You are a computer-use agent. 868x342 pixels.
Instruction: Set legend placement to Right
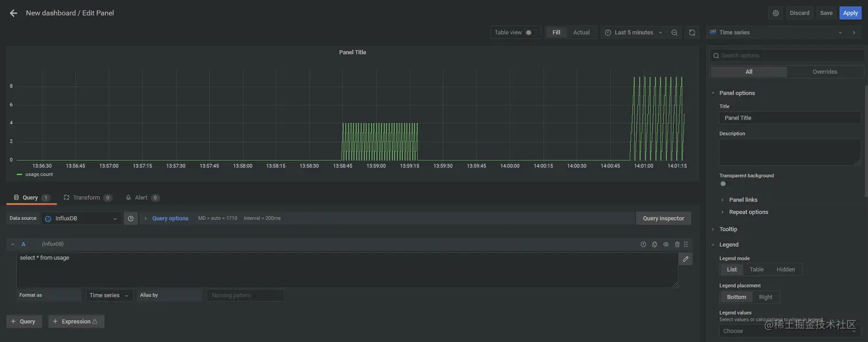pos(766,297)
